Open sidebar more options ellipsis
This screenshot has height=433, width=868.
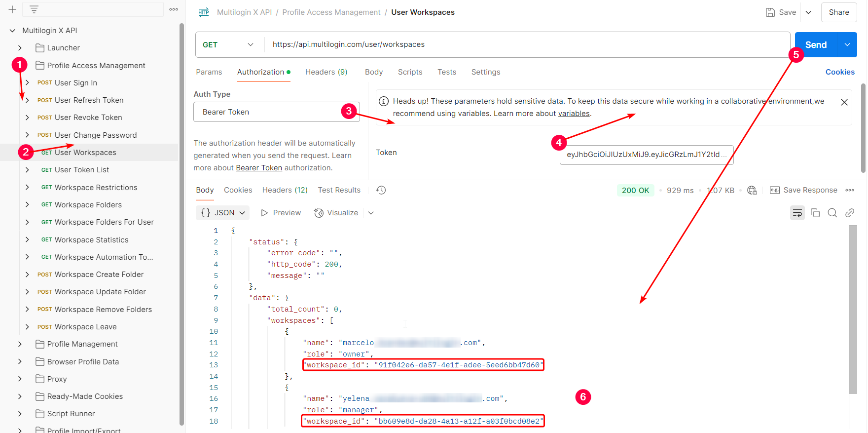tap(174, 9)
